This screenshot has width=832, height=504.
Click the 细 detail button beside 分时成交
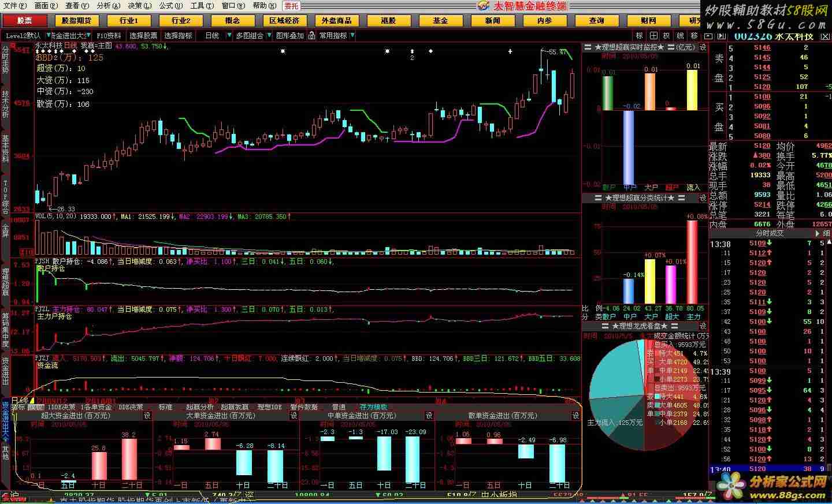coord(826,233)
